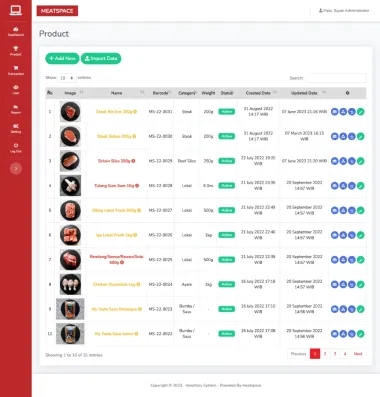This screenshot has width=380, height=397.
Task: Edit Rendang/Semur/Rawon/Soto row with green pencil
Action: (x=360, y=260)
